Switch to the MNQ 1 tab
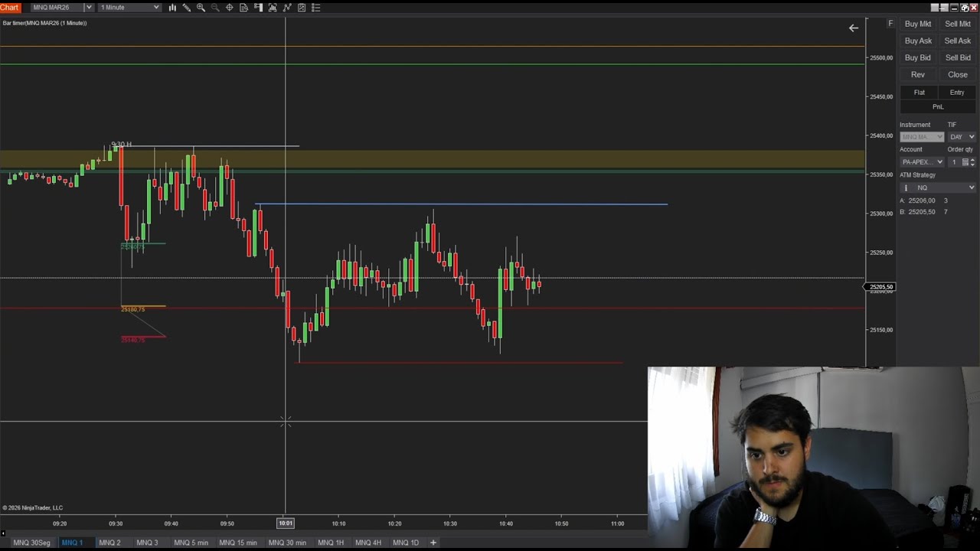Viewport: 980px width, 551px height. (72, 543)
